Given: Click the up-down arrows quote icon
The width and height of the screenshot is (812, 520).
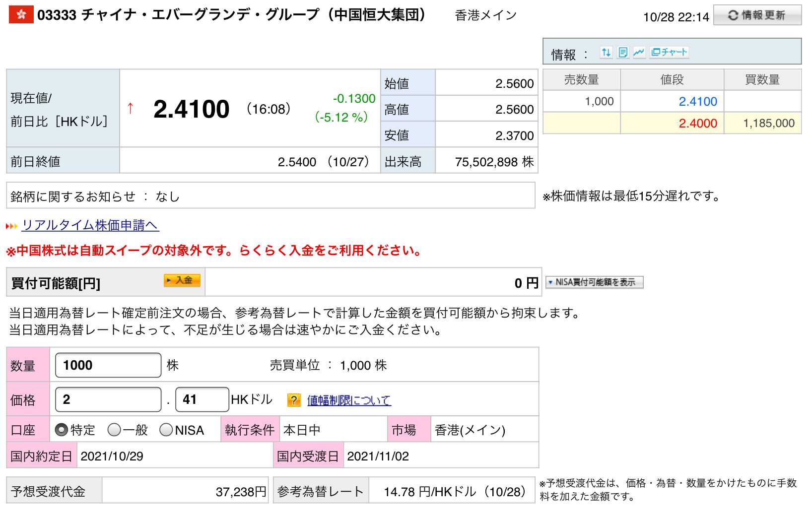Looking at the screenshot, I should point(606,52).
